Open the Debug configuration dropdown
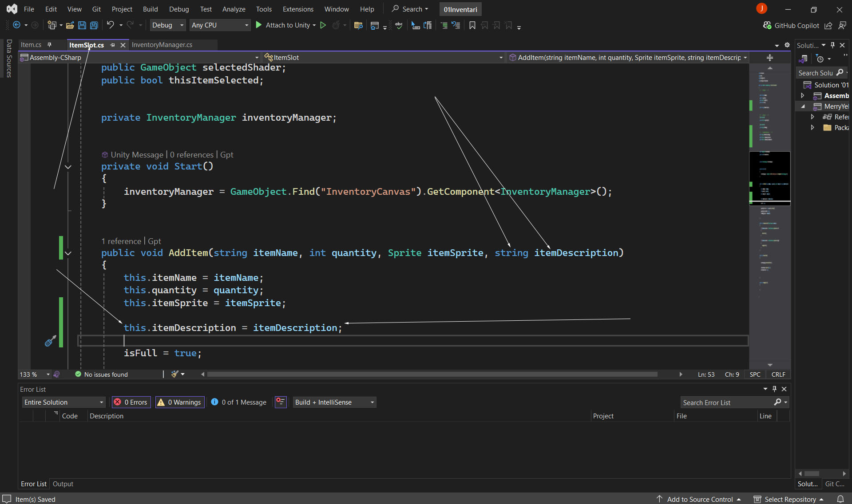The width and height of the screenshot is (852, 504). (x=167, y=25)
